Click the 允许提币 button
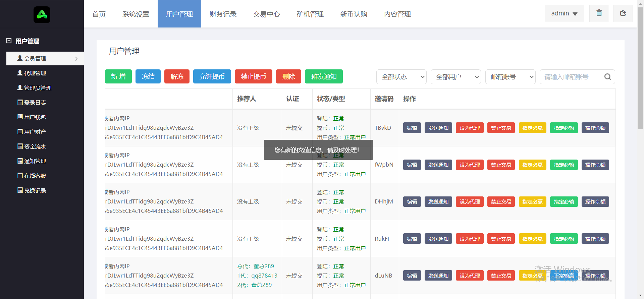Screen dimensions: 644x299 click(212, 76)
